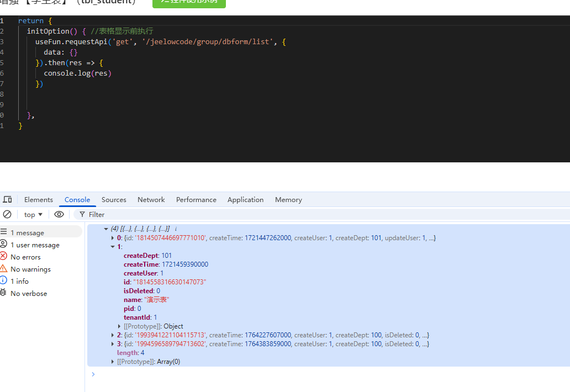Expand the [[Prototype]]: Array(0) entry
This screenshot has width=570, height=392.
[113, 362]
